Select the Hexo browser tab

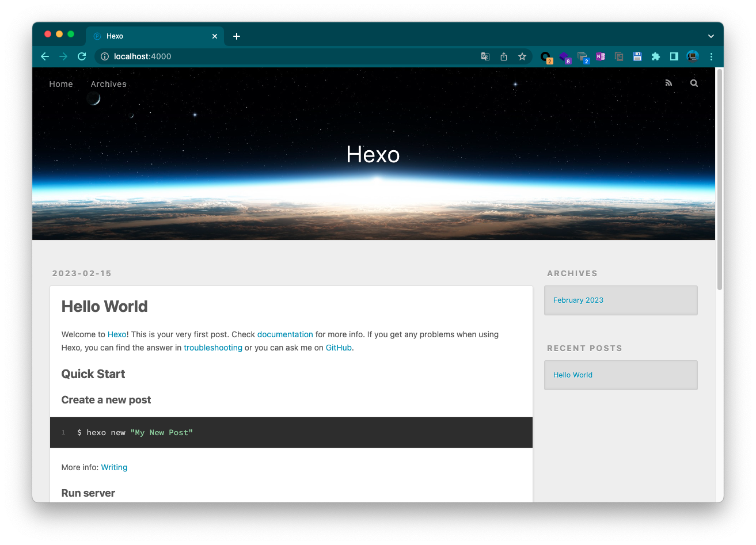click(x=155, y=36)
